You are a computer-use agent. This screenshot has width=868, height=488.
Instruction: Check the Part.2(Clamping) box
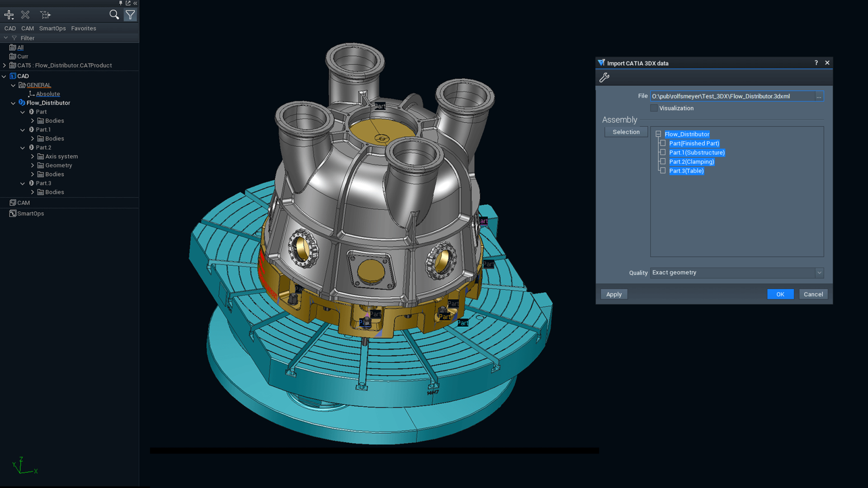(x=663, y=161)
